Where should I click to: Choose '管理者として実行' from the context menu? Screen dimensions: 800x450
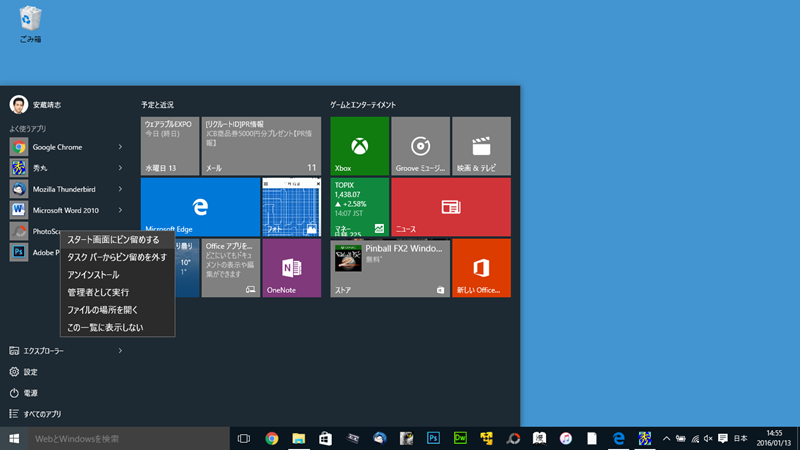pyautogui.click(x=98, y=292)
